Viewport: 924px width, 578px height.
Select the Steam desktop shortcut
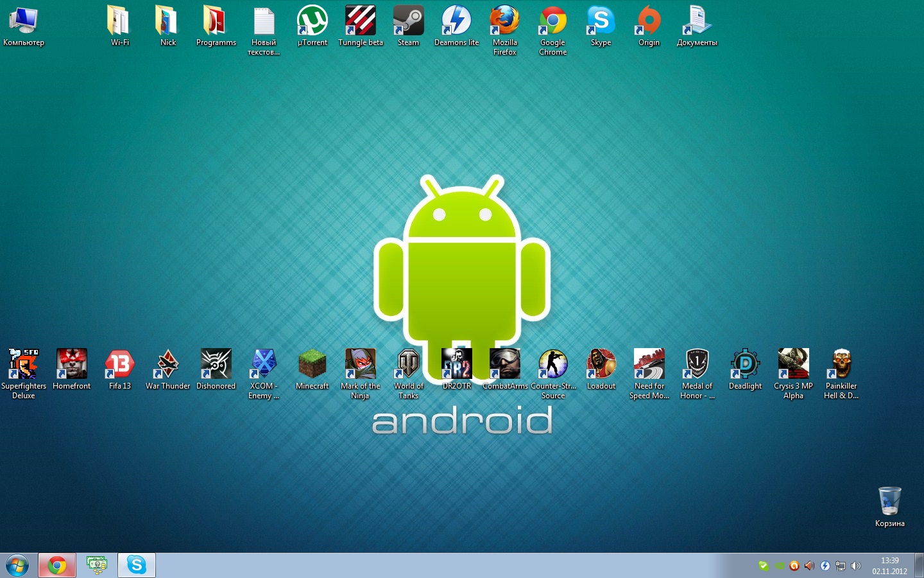click(408, 26)
